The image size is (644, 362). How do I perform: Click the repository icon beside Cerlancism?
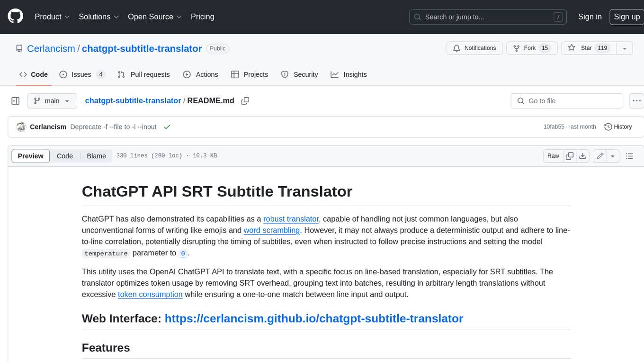pos(19,48)
